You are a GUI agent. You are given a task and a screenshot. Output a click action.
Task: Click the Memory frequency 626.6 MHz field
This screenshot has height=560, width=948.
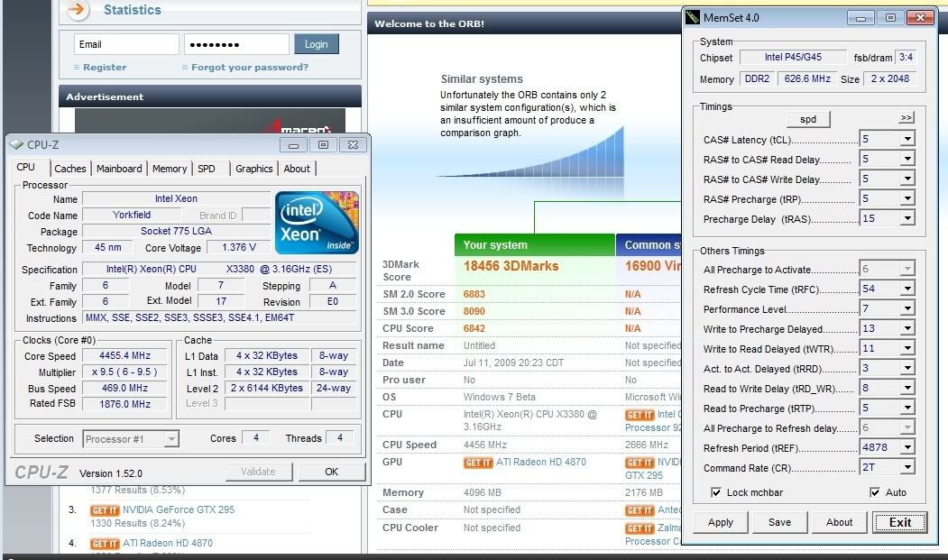807,78
